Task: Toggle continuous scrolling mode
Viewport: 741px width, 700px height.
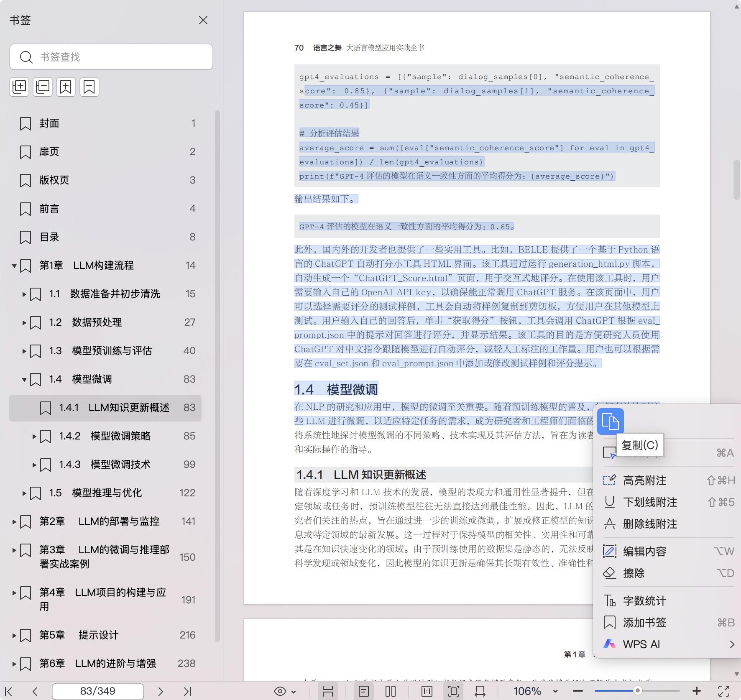Action: tap(327, 691)
